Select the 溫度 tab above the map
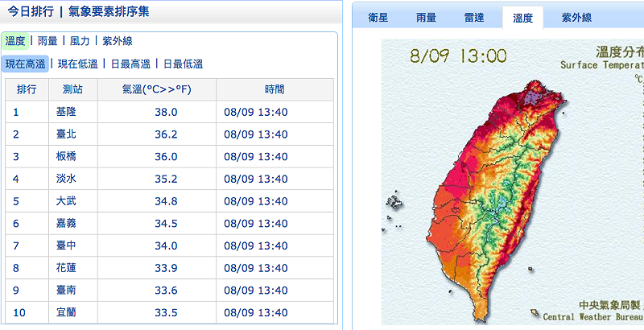The image size is (644, 330). (x=522, y=18)
